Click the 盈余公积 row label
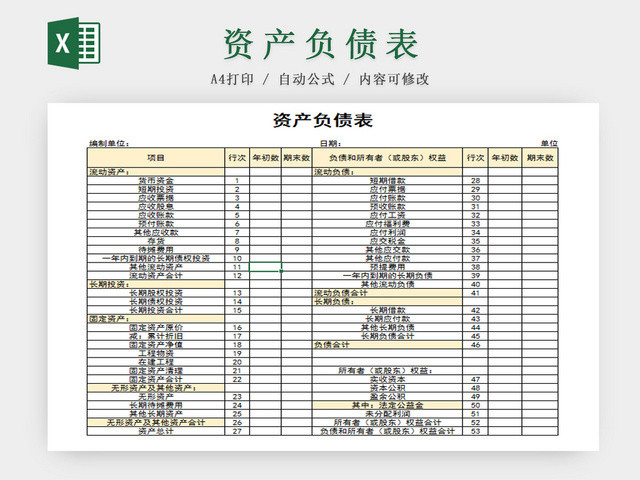 tap(387, 396)
